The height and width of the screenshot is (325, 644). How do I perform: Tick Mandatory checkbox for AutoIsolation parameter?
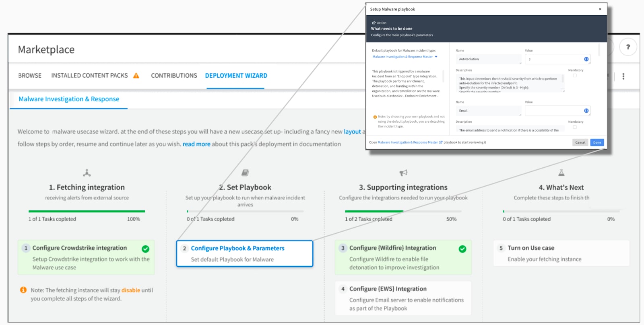tap(575, 76)
